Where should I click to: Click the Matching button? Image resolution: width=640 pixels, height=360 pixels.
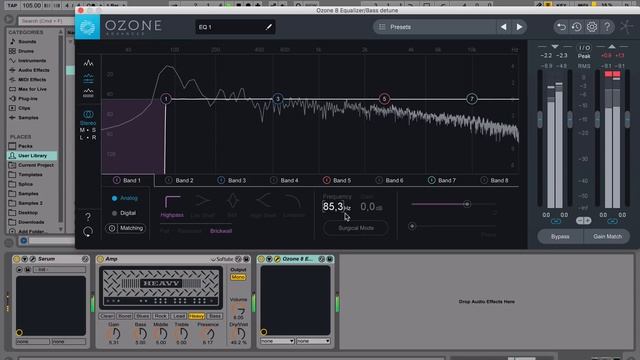126,228
